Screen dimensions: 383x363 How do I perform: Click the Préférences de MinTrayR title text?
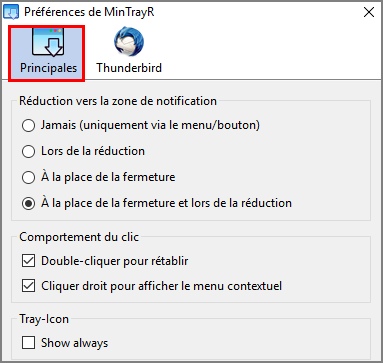89,12
